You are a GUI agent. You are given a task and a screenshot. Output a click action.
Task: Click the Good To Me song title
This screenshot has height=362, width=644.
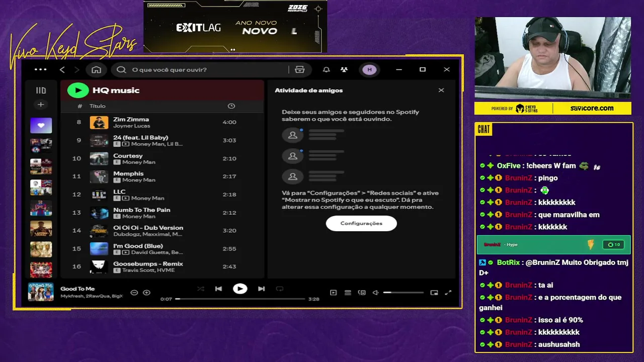(x=77, y=289)
